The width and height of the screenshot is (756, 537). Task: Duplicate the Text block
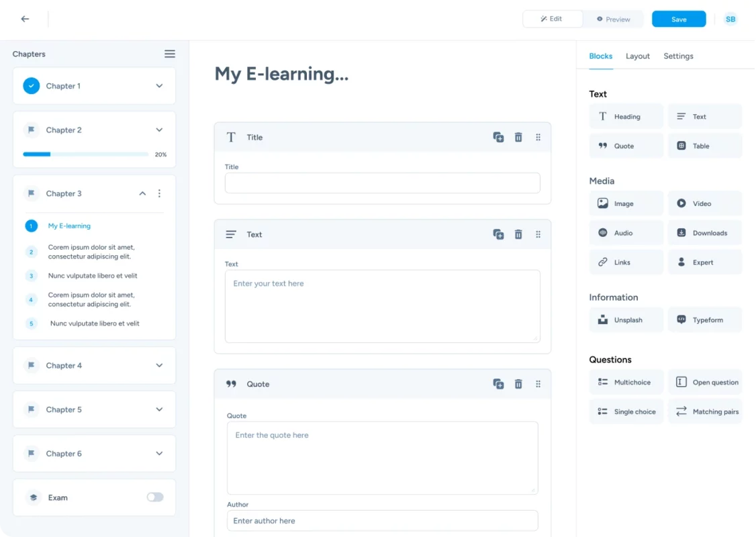(x=498, y=234)
